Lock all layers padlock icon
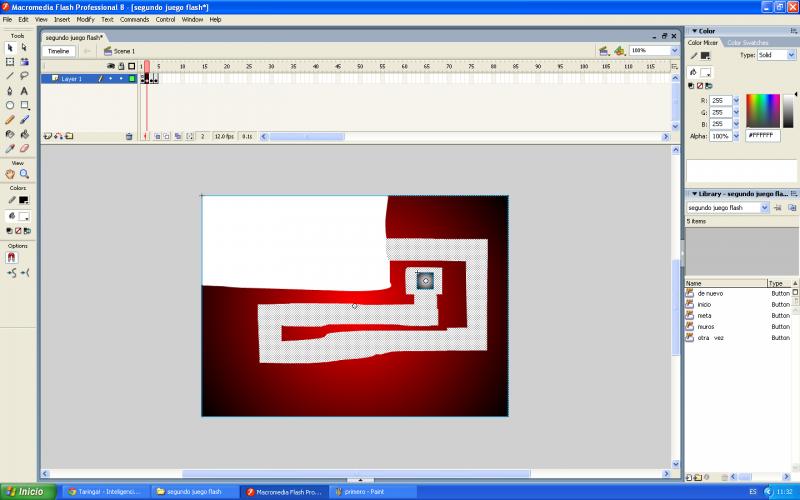 121,66
